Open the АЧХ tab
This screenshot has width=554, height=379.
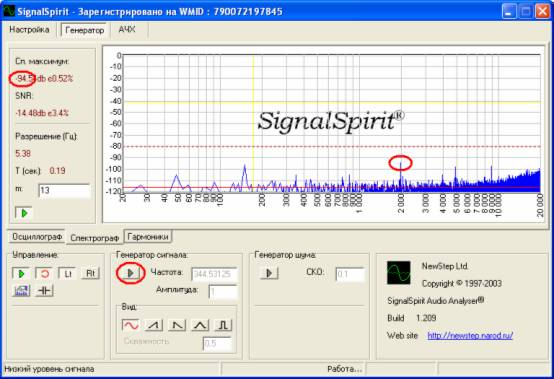click(127, 30)
